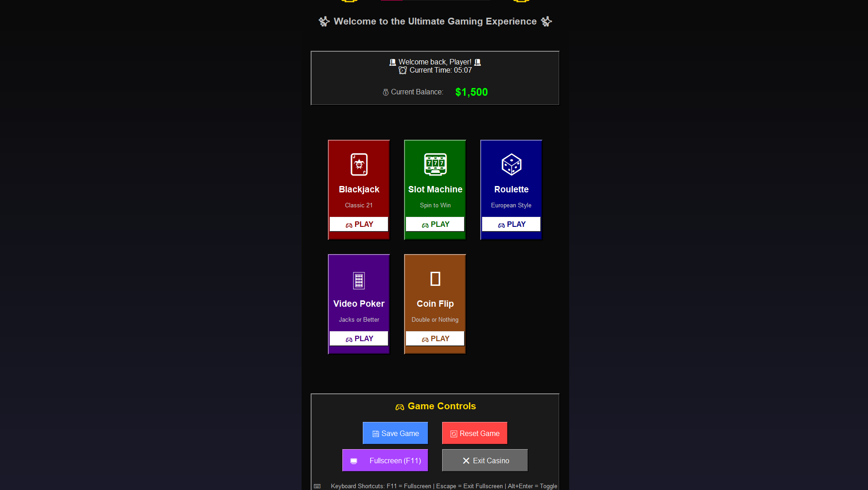Enable fullscreen via the Fullscreen (F11) button

[x=385, y=460]
